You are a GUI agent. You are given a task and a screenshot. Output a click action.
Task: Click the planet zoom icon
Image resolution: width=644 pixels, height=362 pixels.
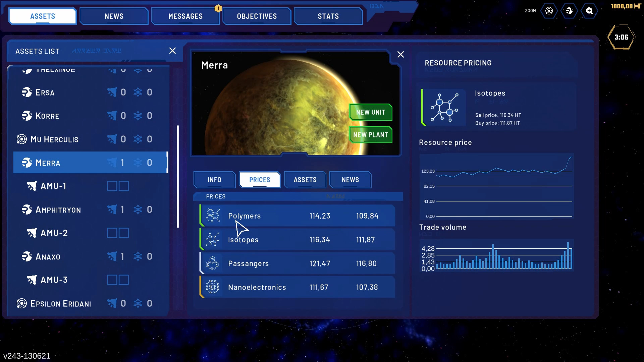click(569, 11)
